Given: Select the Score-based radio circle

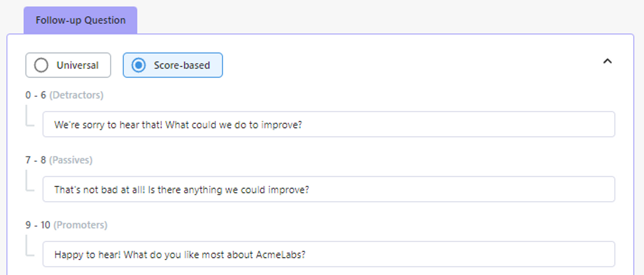Looking at the screenshot, I should (x=138, y=65).
